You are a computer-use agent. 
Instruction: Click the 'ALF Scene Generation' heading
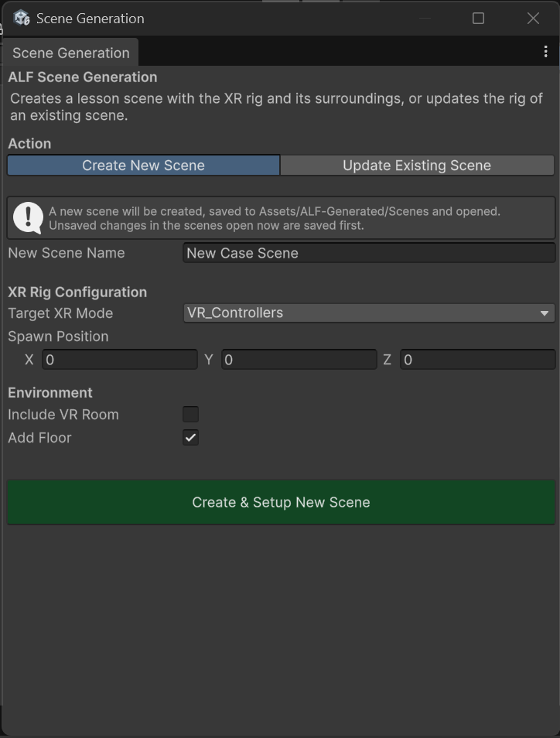click(x=82, y=77)
